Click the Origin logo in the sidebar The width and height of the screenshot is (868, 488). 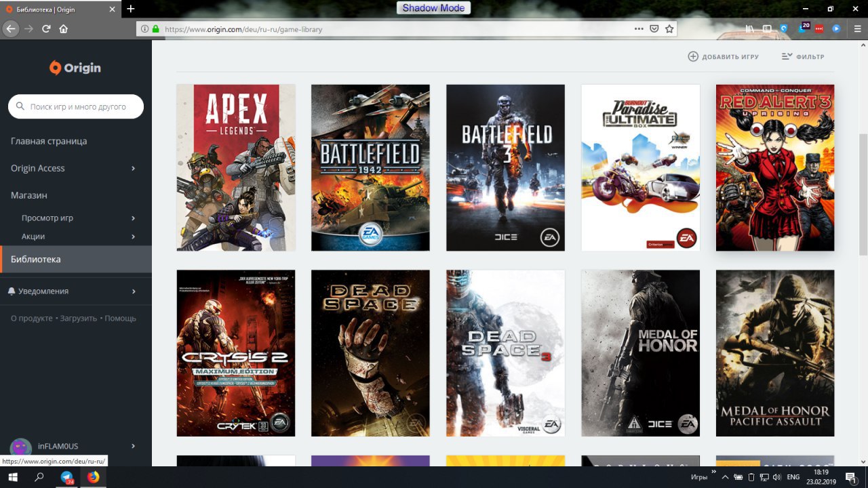(x=75, y=67)
